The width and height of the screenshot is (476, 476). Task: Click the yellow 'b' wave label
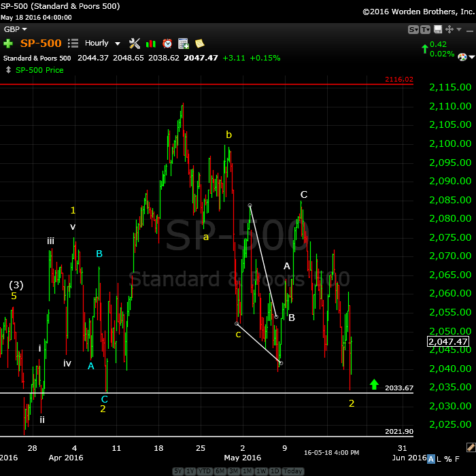click(229, 135)
